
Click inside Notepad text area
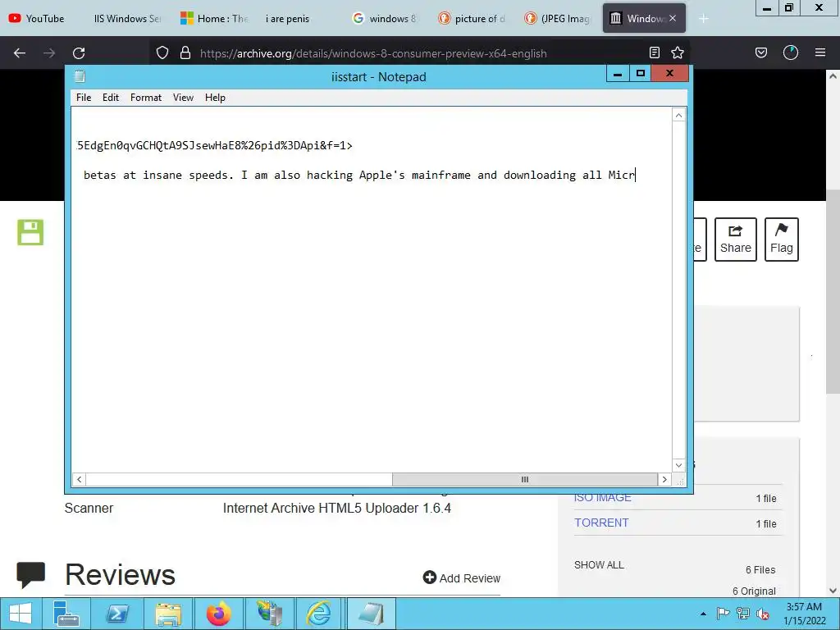point(372,290)
